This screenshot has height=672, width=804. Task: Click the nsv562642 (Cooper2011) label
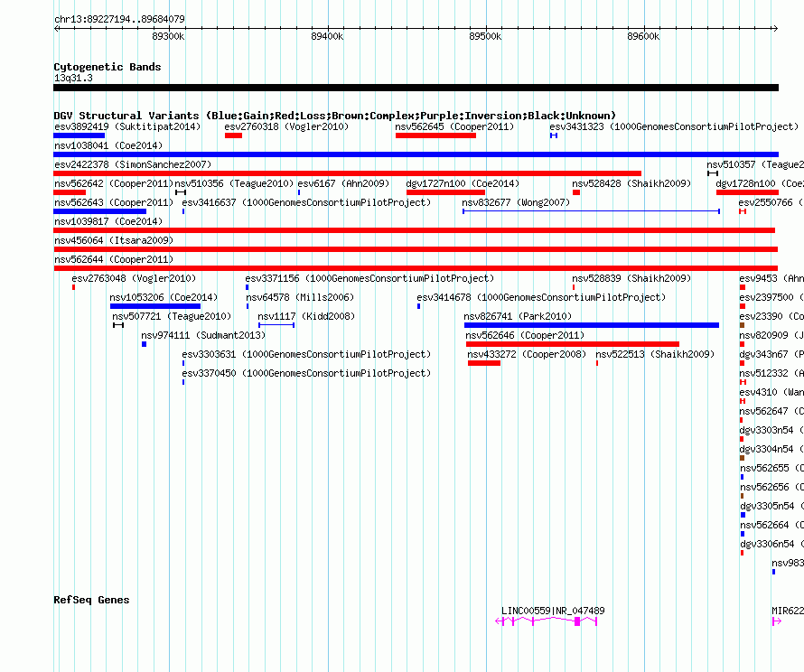coord(114,183)
